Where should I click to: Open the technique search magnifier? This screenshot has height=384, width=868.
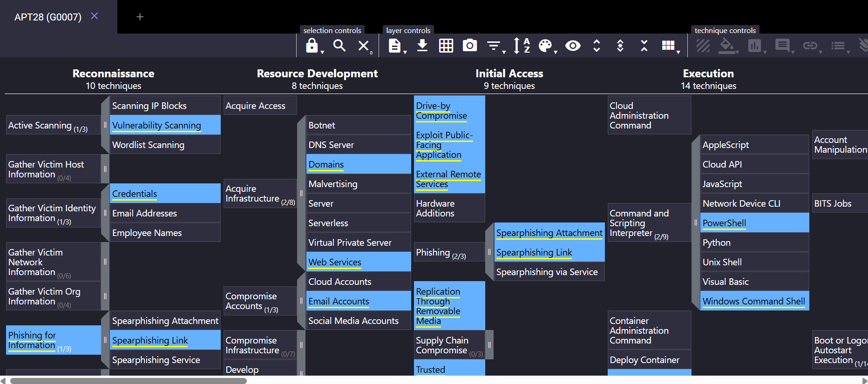339,46
